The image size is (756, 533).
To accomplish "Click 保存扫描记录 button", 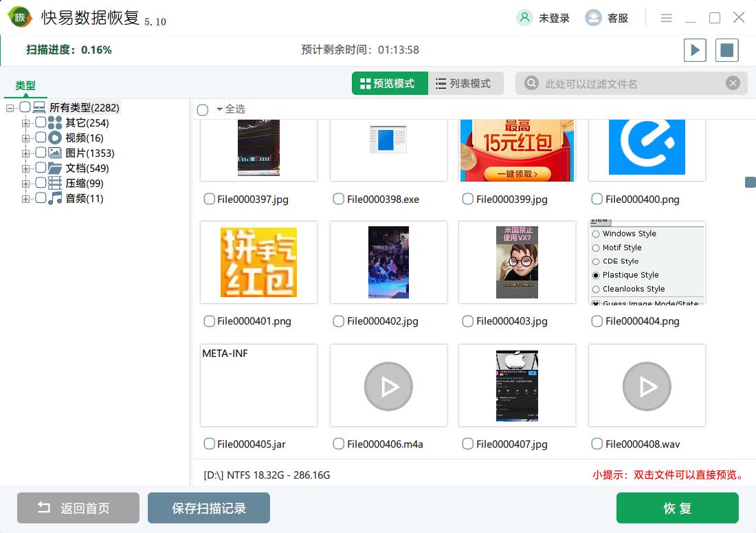I will [x=209, y=508].
